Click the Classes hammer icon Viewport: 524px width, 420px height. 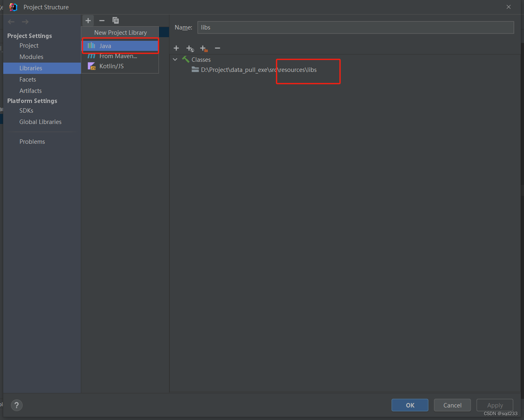tap(186, 59)
